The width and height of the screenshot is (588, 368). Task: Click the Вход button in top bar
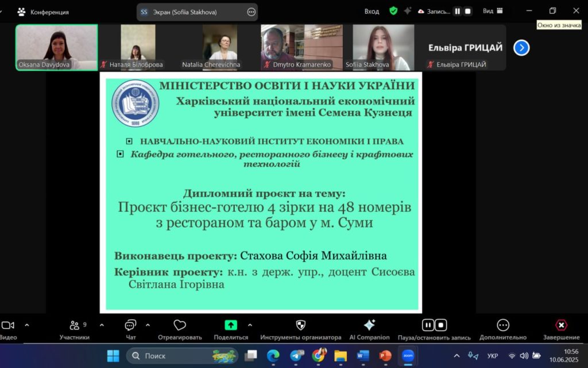372,11
